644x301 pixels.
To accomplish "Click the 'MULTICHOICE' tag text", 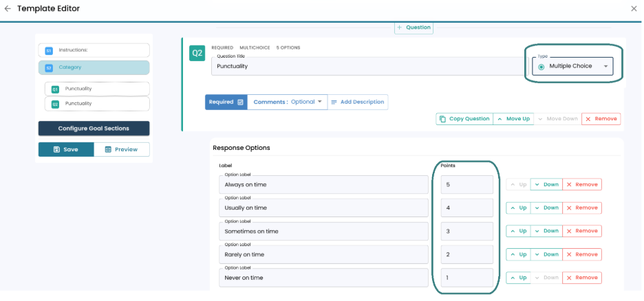I will pos(255,47).
